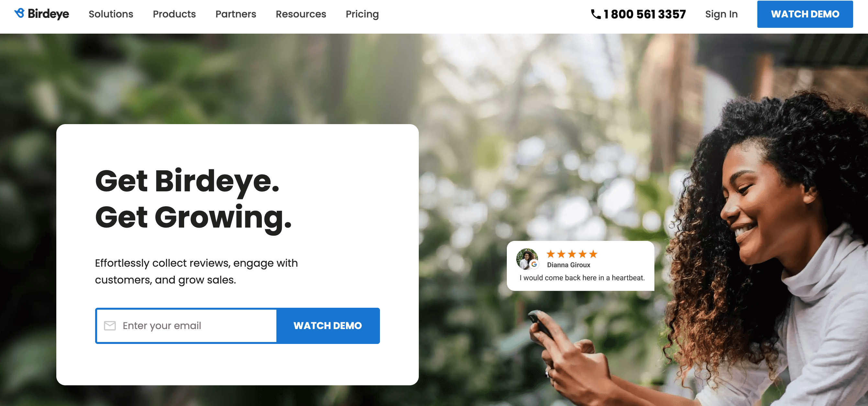
Task: Click the Google badge on reviewer avatar
Action: tap(534, 264)
